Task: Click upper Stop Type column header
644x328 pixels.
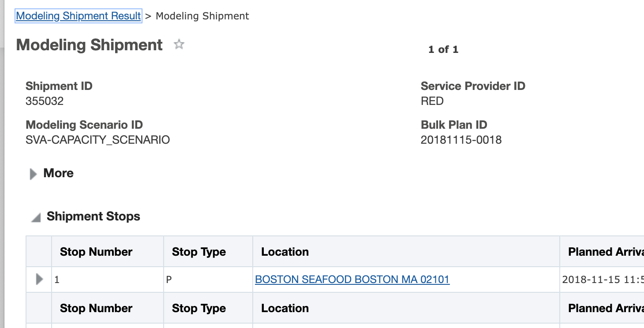Action: (x=199, y=252)
